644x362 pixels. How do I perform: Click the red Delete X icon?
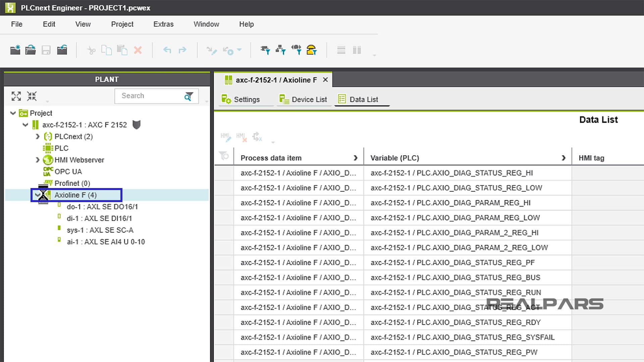pyautogui.click(x=138, y=50)
